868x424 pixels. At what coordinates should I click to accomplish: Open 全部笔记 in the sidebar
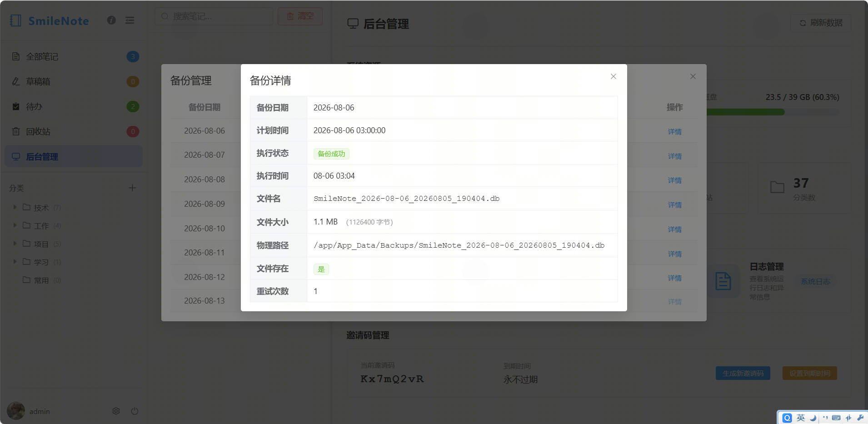pos(74,56)
